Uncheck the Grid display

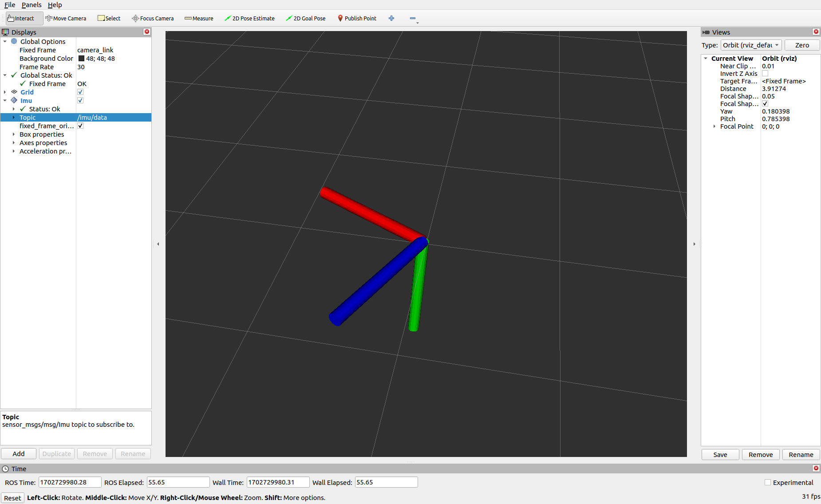click(80, 92)
